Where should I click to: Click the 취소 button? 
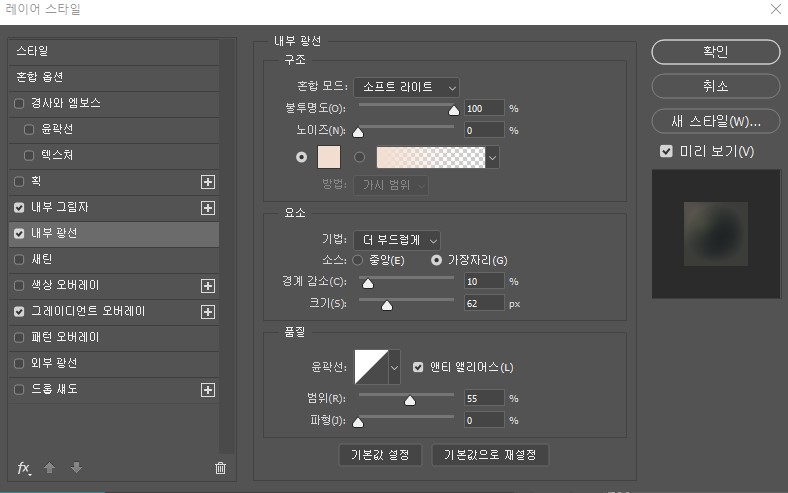click(x=716, y=86)
